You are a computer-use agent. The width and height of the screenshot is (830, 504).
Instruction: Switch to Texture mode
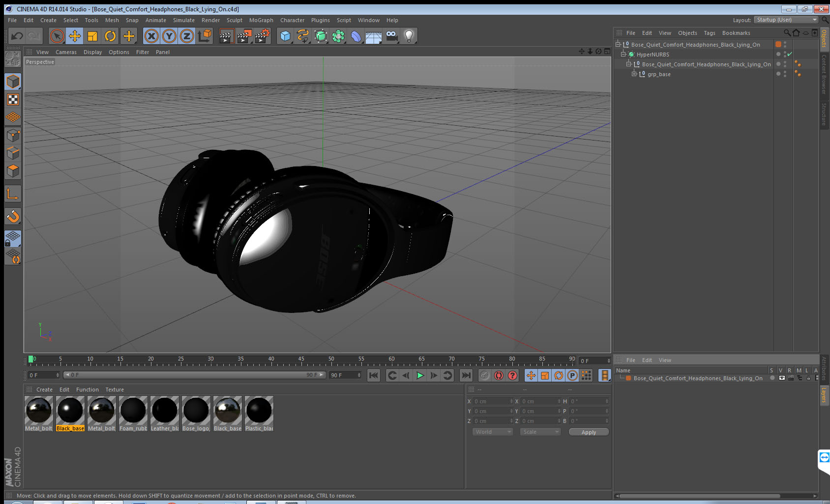point(13,100)
